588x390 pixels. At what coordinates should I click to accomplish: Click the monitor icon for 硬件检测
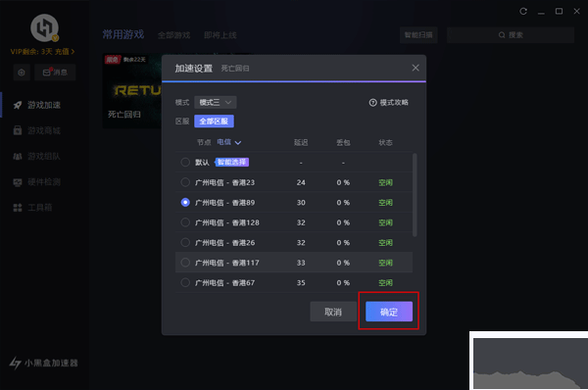click(18, 182)
